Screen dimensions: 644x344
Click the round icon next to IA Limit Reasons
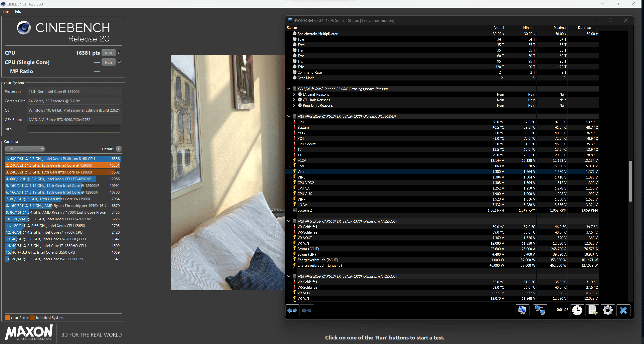[x=300, y=94]
